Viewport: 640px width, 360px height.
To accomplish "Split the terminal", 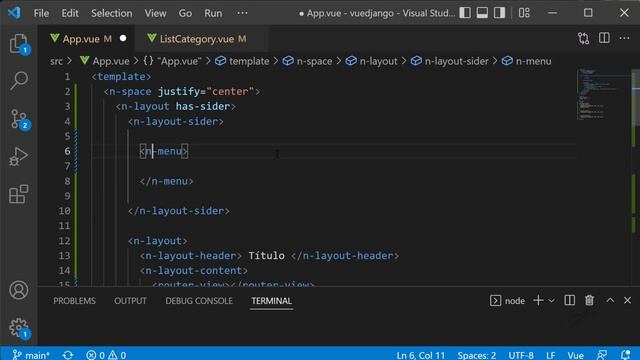I will point(569,300).
